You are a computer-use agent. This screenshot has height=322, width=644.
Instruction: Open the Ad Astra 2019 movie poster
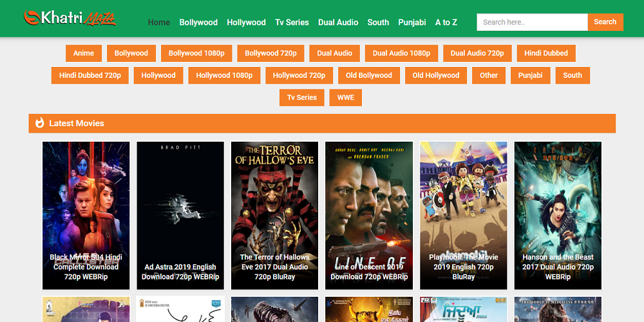pyautogui.click(x=180, y=216)
